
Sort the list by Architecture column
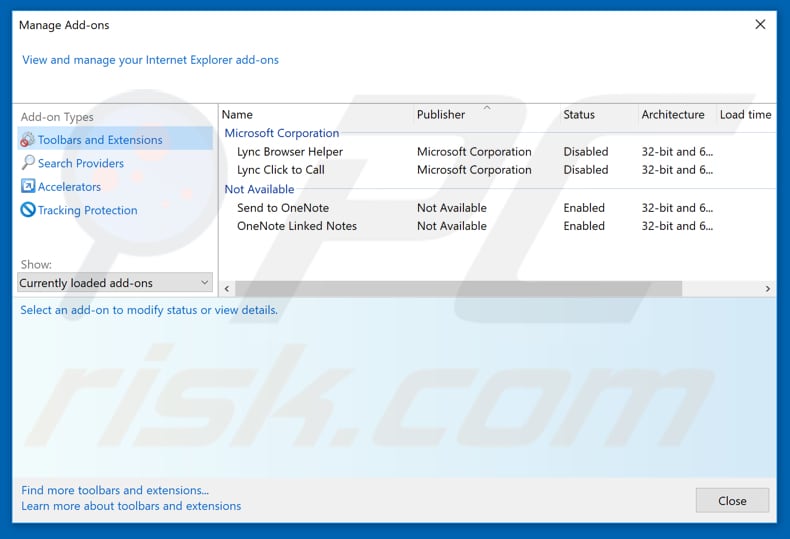[673, 114]
